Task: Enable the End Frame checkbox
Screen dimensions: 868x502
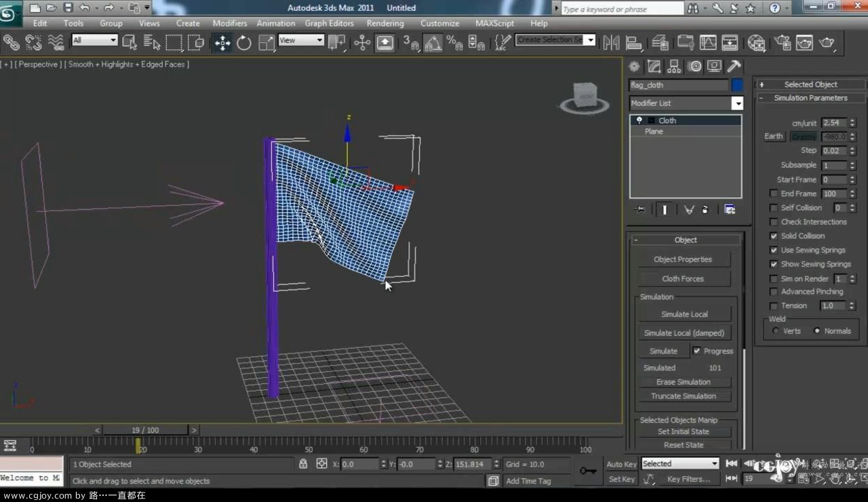Action: (774, 193)
